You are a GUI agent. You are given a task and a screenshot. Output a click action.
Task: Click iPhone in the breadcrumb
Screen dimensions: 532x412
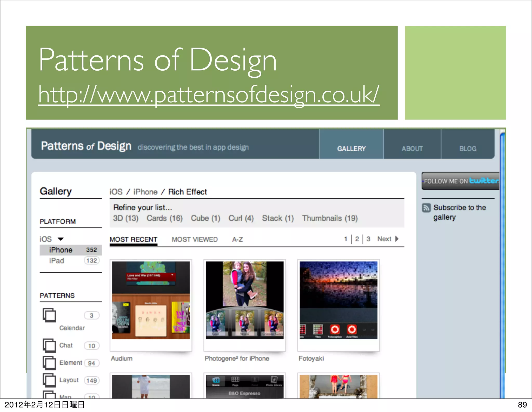(145, 192)
